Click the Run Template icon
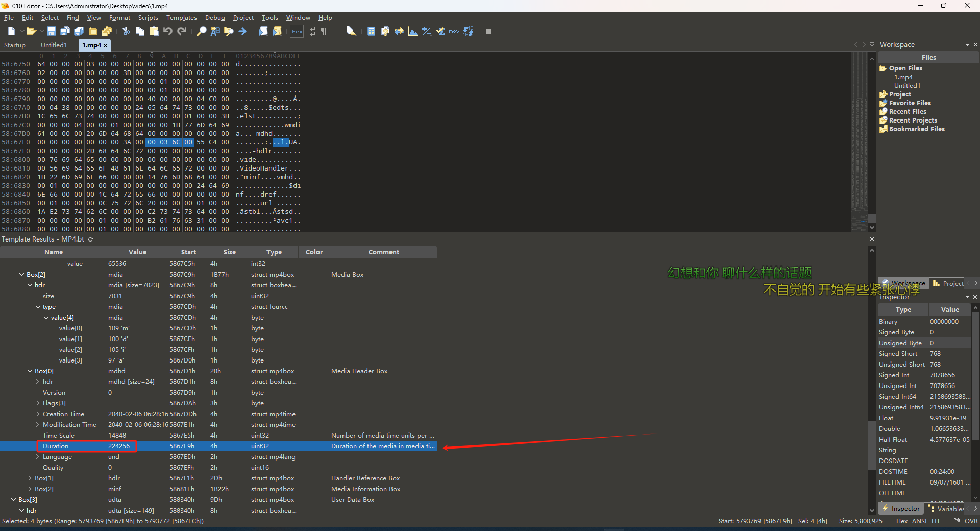This screenshot has width=980, height=531. point(277,31)
